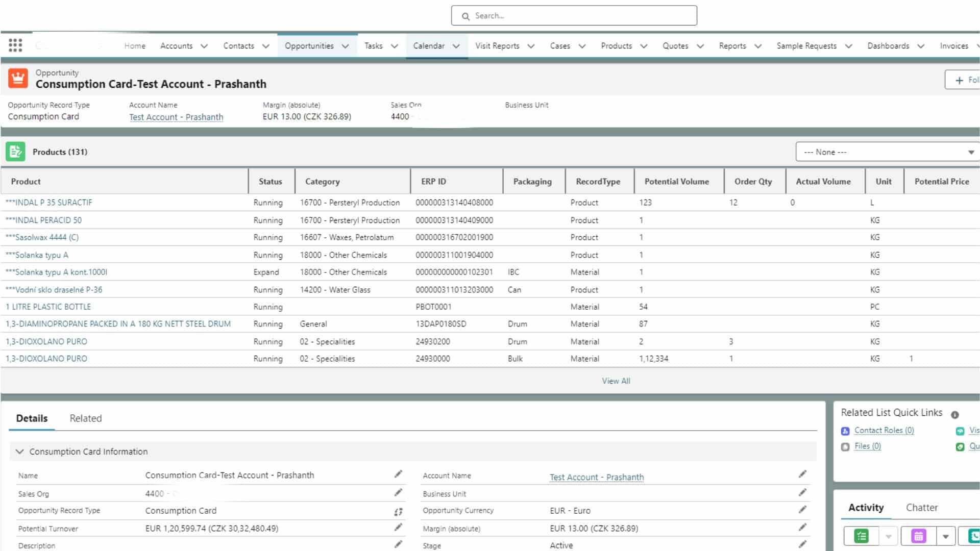Edit Account Name pencil icon in details

tap(802, 474)
